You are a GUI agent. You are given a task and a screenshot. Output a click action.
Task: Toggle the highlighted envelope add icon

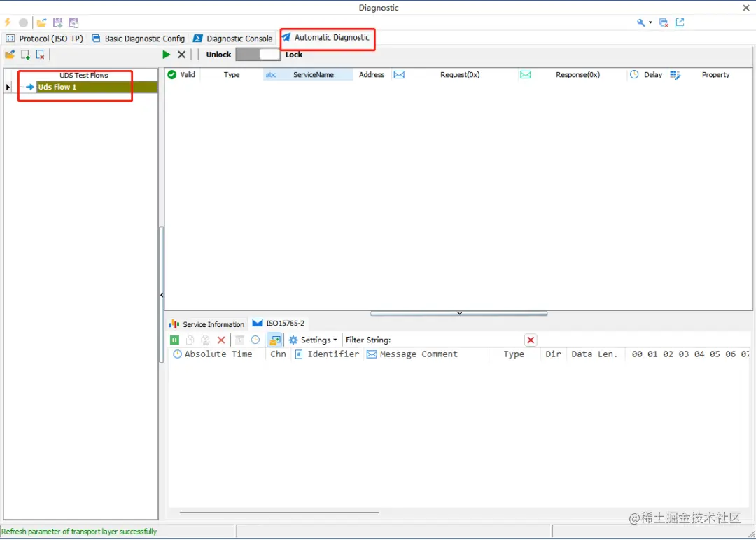(274, 340)
